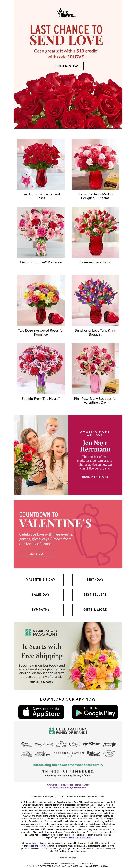Viewport: 136px width, 868px height.
Task: Click the Read Her Story button
Action: tap(95, 476)
